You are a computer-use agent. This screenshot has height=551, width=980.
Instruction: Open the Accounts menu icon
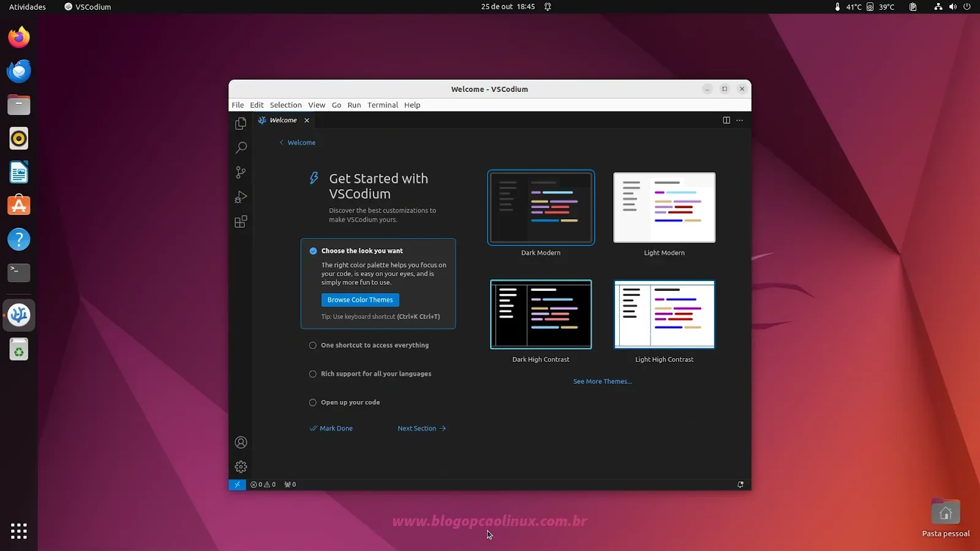(241, 442)
